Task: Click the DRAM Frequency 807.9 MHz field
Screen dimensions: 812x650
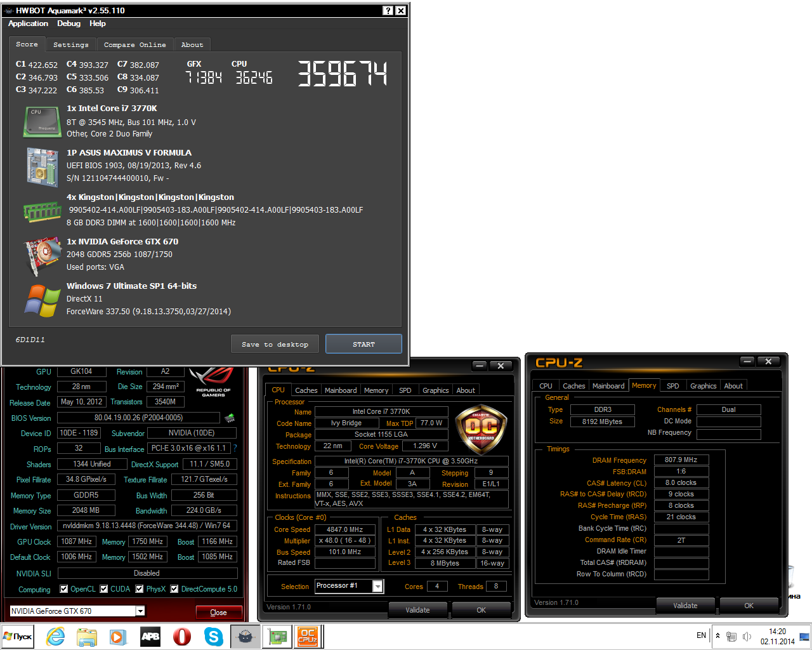Action: pos(681,460)
